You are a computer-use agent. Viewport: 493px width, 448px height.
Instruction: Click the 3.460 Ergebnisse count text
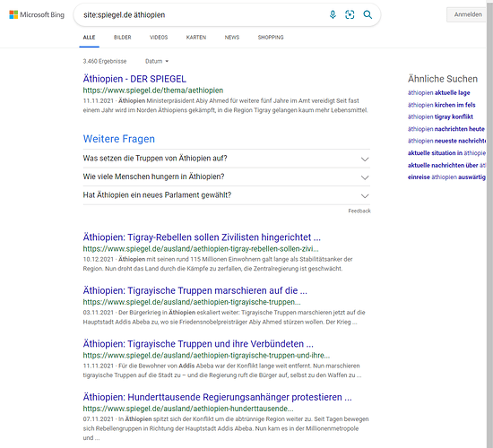tap(105, 61)
